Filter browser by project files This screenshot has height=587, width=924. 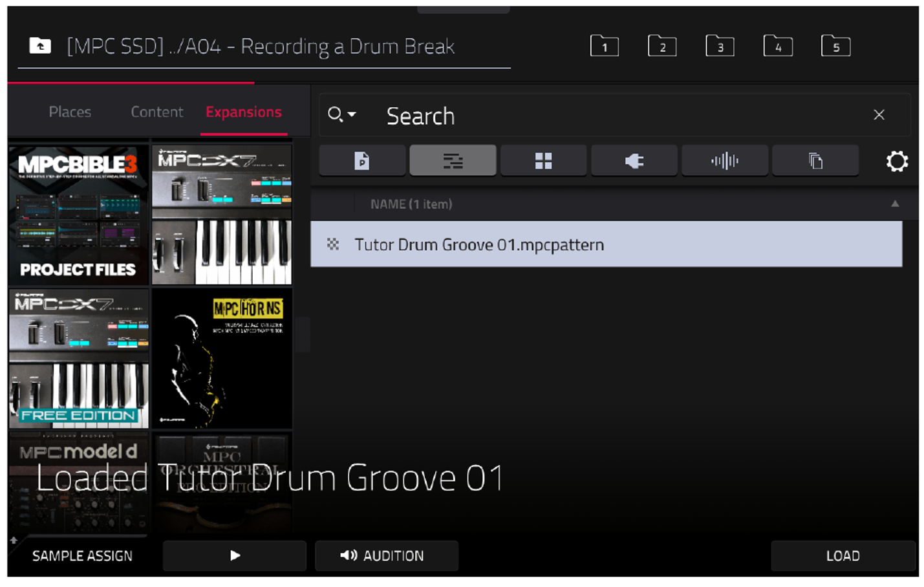362,160
